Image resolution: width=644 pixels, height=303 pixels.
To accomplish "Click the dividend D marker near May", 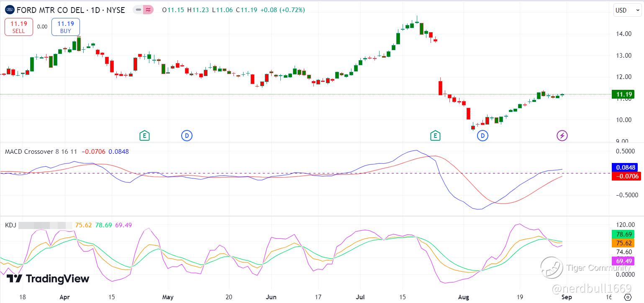I will [187, 135].
